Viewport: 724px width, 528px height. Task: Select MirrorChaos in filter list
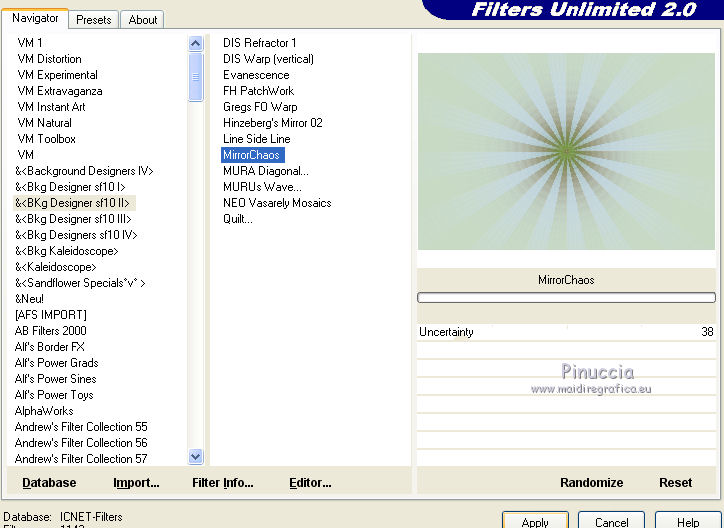tap(253, 155)
